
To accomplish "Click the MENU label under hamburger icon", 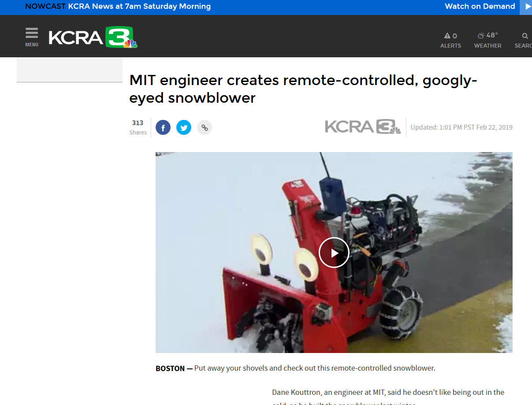I will tap(32, 45).
